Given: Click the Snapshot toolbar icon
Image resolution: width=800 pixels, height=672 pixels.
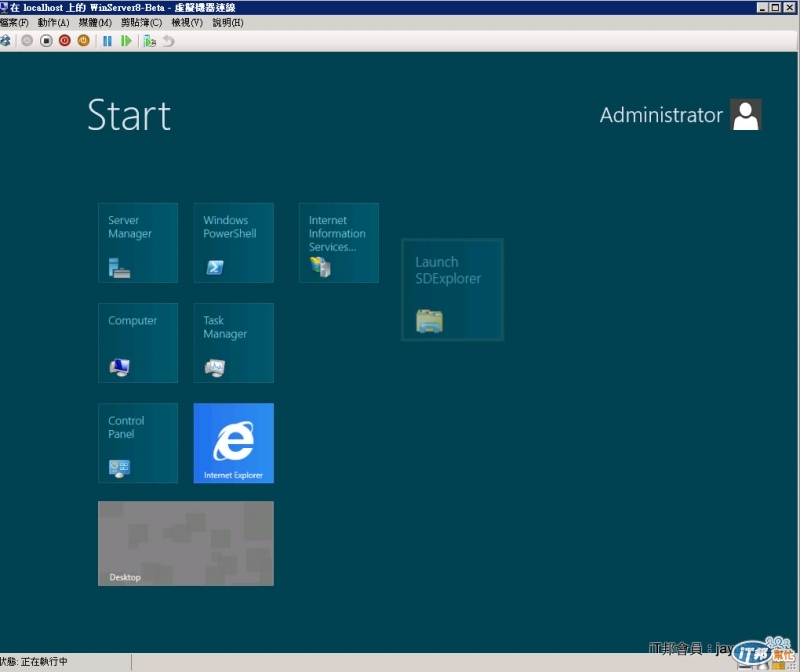Looking at the screenshot, I should (x=149, y=41).
